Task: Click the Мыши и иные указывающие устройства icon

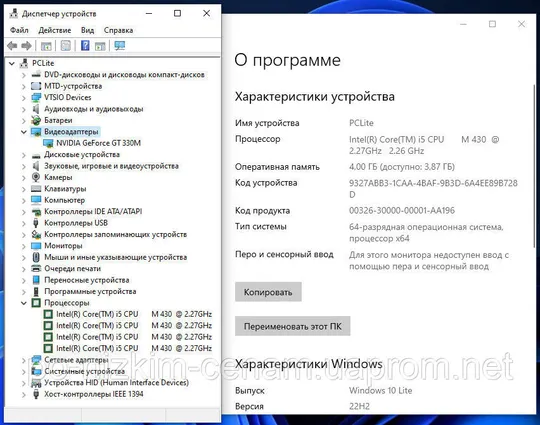Action: pyautogui.click(x=36, y=257)
